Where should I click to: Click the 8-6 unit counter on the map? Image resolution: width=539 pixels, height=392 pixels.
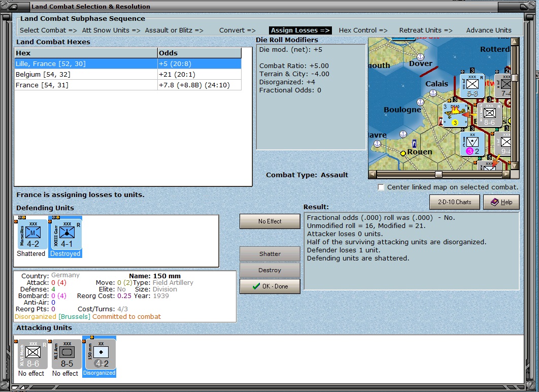click(489, 115)
